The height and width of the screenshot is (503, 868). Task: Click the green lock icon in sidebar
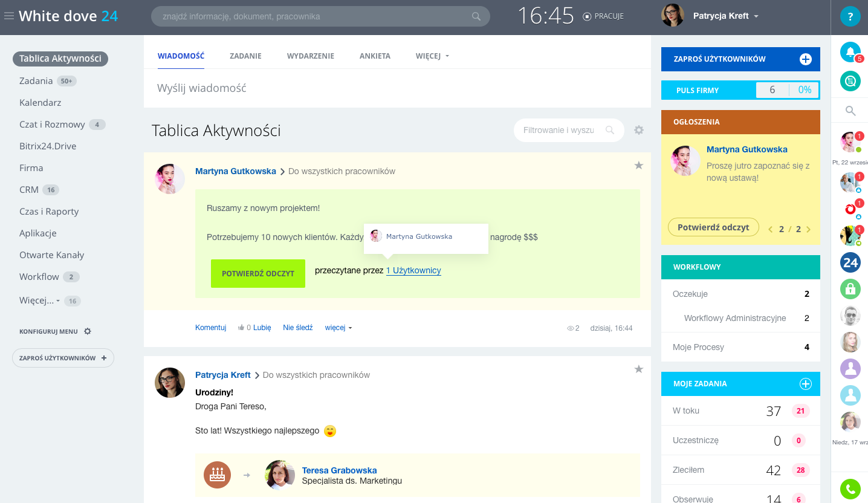click(x=850, y=289)
